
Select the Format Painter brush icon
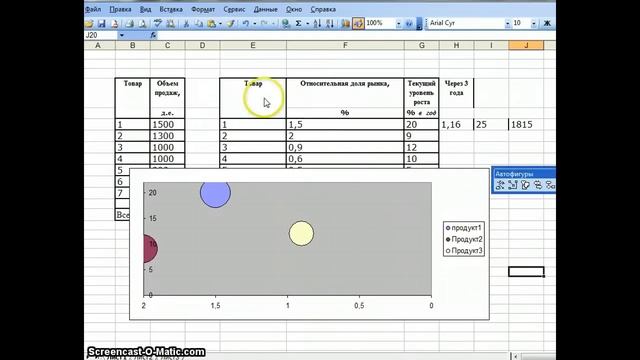tap(231, 24)
